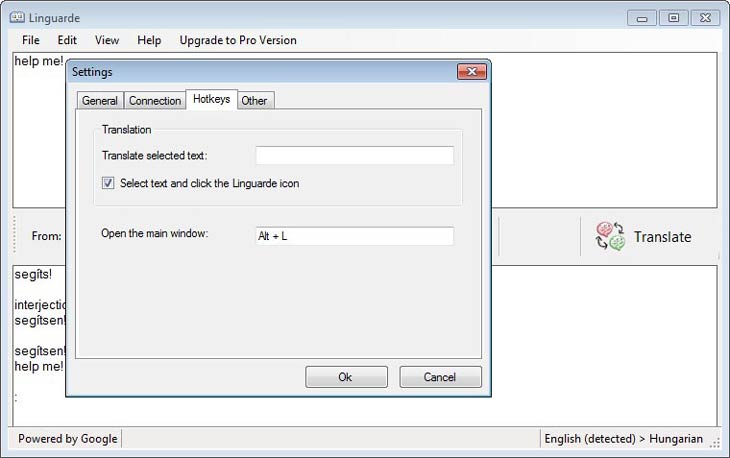
Task: Click the Open the main window hotkey field
Action: (355, 236)
